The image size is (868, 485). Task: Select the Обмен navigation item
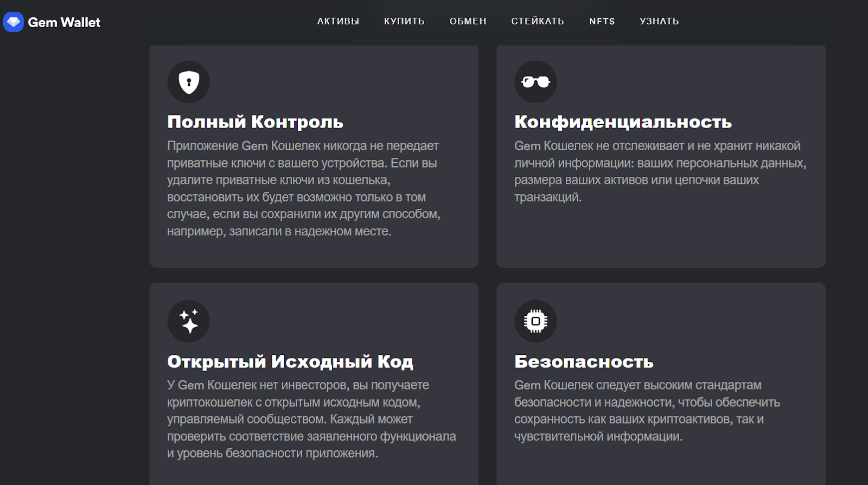pos(468,21)
